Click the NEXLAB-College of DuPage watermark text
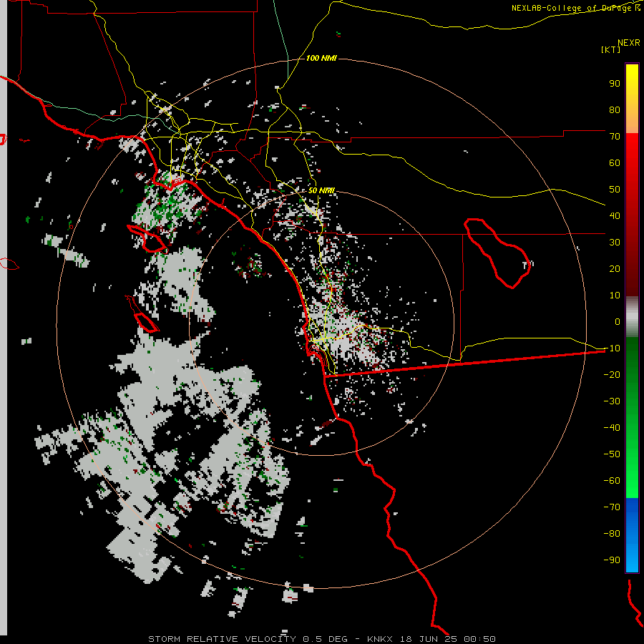The width and height of the screenshot is (644, 644). tap(575, 8)
